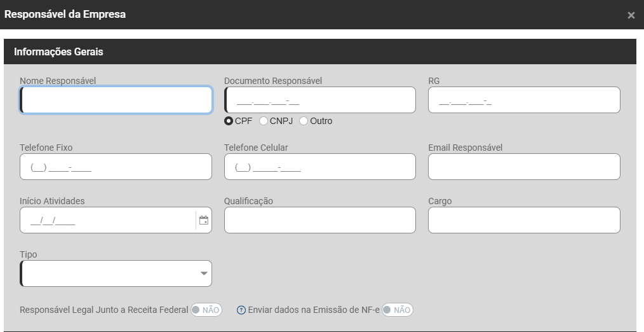This screenshot has width=644, height=332.
Task: Click the Informações Gerais section header
Action: coord(59,52)
